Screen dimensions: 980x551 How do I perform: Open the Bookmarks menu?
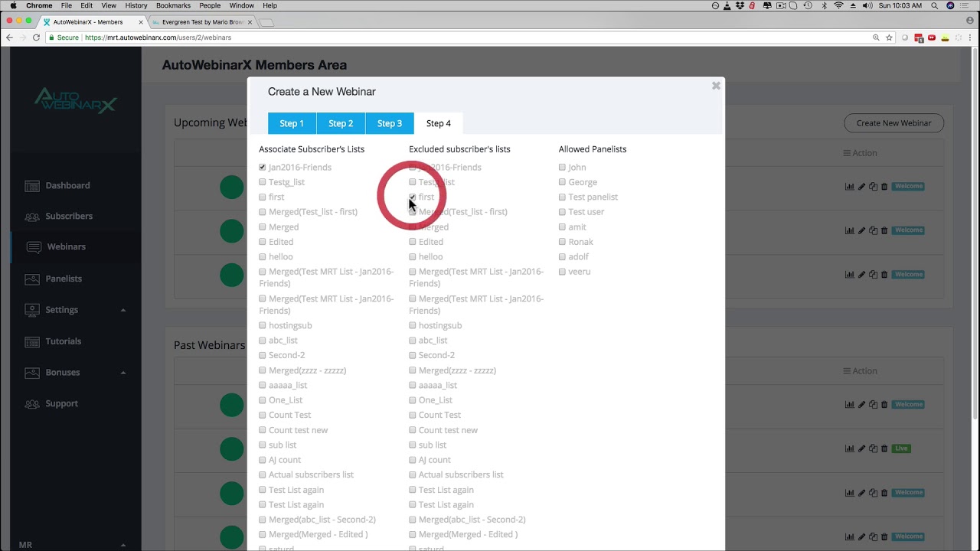[x=173, y=5]
